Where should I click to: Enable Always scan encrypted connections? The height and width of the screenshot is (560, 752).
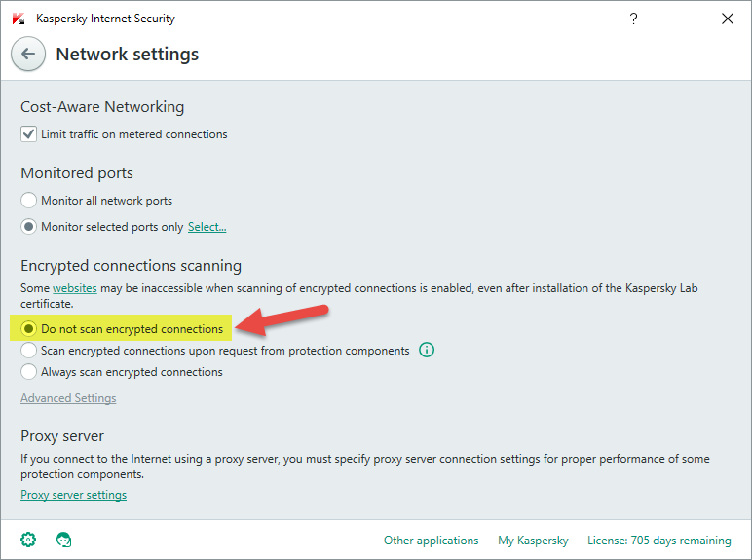[x=29, y=372]
